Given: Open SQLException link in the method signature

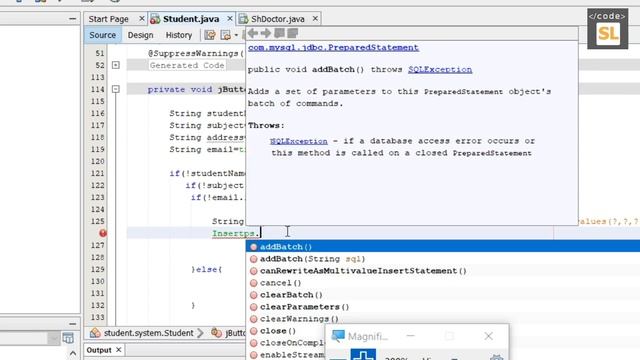Looking at the screenshot, I should [440, 69].
